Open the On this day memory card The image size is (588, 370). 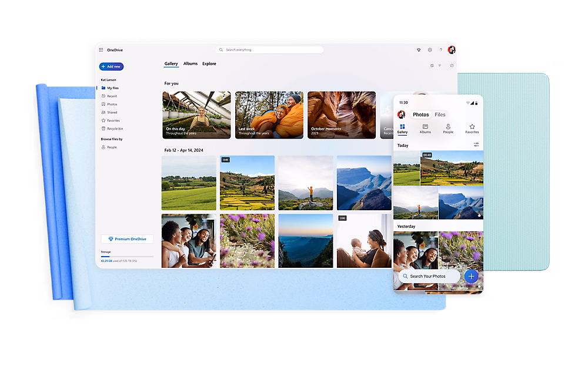click(196, 115)
